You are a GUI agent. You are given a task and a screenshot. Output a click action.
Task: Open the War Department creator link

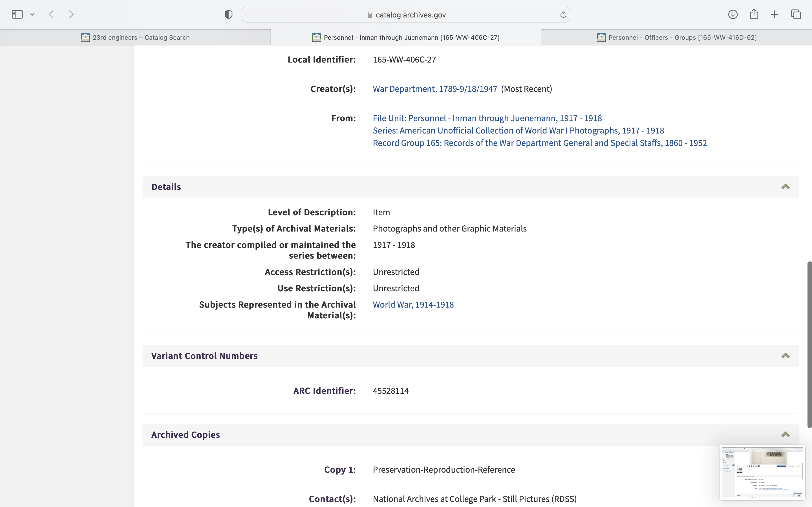[x=435, y=89]
